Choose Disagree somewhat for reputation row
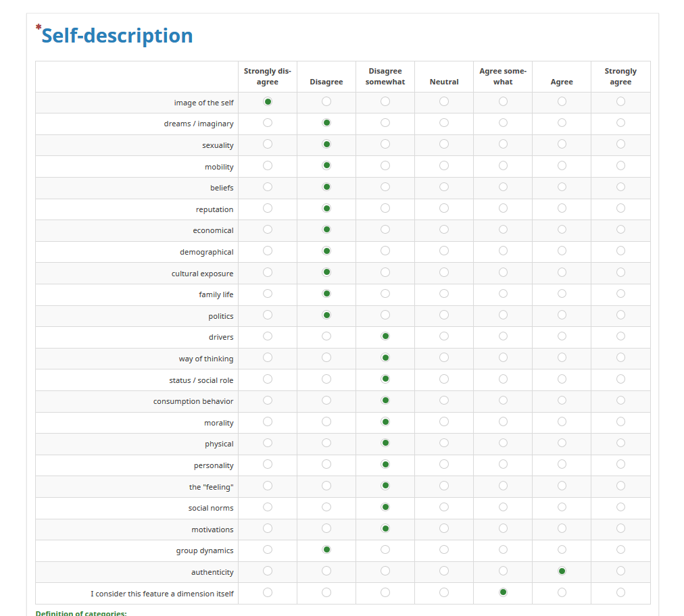Screen dimensions: 684x616 tap(385, 208)
